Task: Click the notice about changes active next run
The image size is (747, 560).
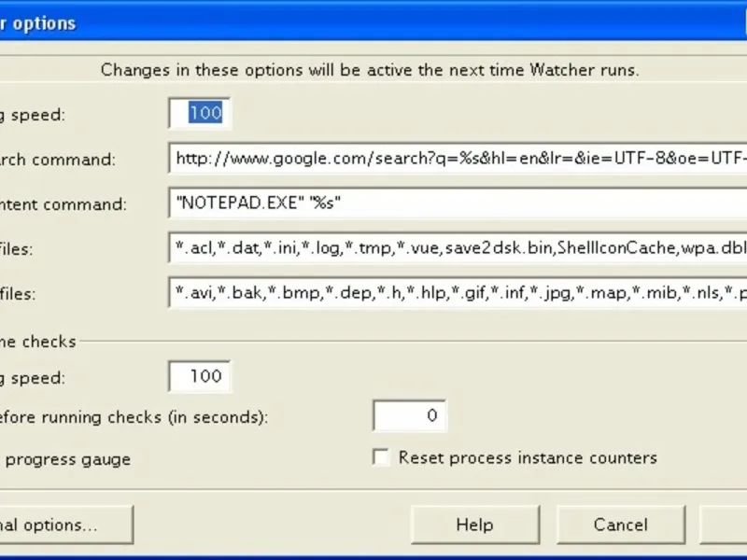Action: [370, 70]
